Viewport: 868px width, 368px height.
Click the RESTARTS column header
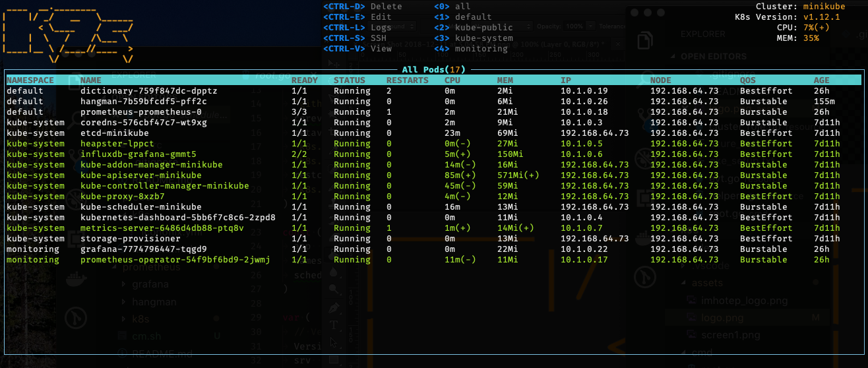click(408, 80)
